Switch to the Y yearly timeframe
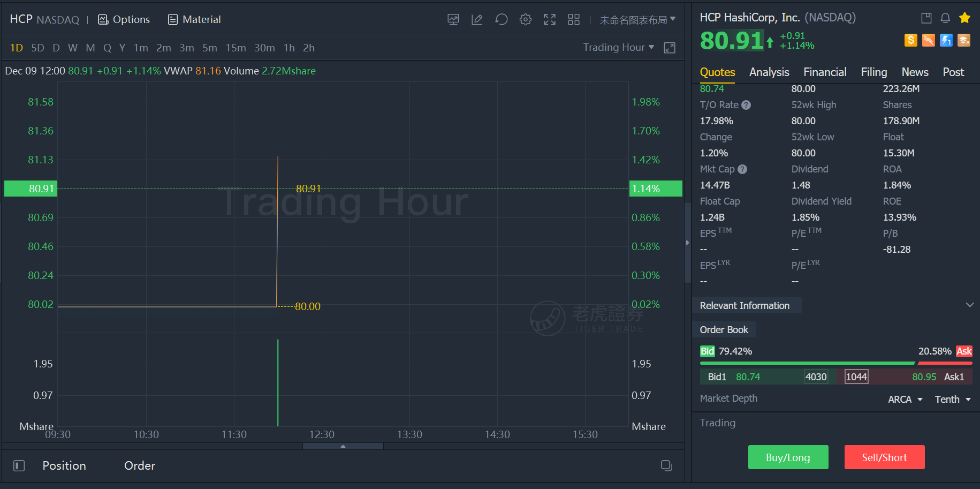The height and width of the screenshot is (489, 980). coord(123,48)
